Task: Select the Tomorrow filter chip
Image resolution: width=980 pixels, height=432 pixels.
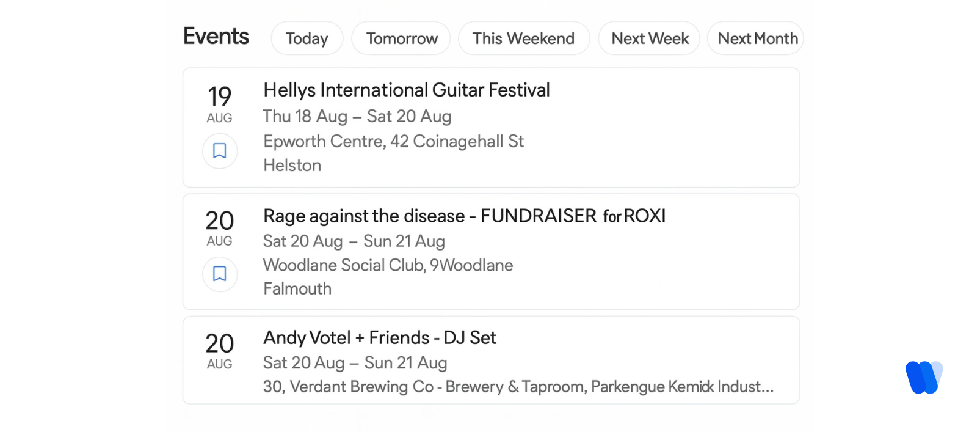Action: click(x=401, y=38)
